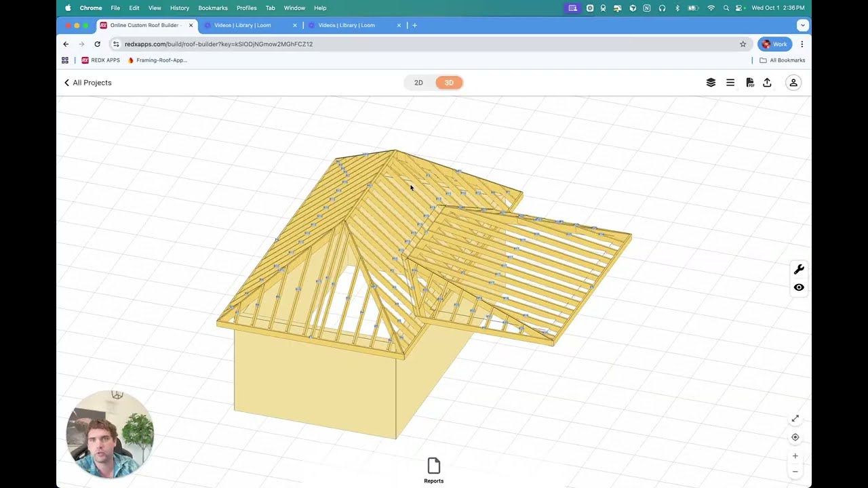View site information icon in address bar
Screen dimensions: 868x488
116,44
